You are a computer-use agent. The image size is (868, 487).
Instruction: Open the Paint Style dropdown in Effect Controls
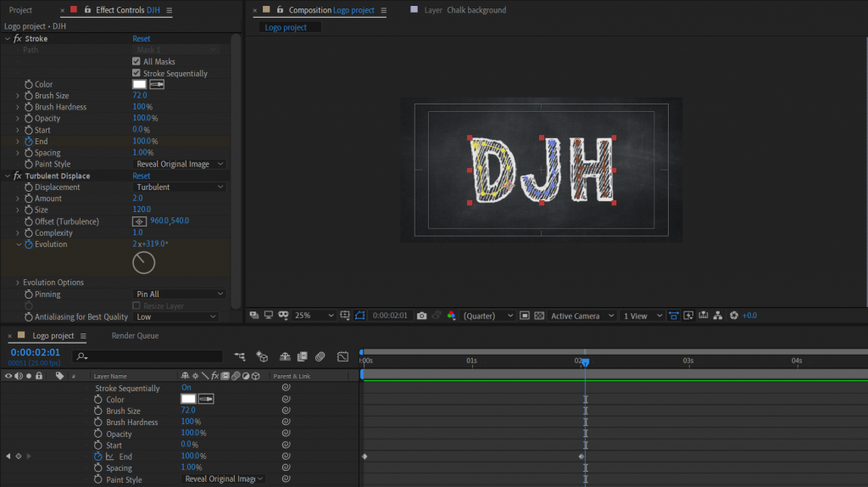[179, 164]
